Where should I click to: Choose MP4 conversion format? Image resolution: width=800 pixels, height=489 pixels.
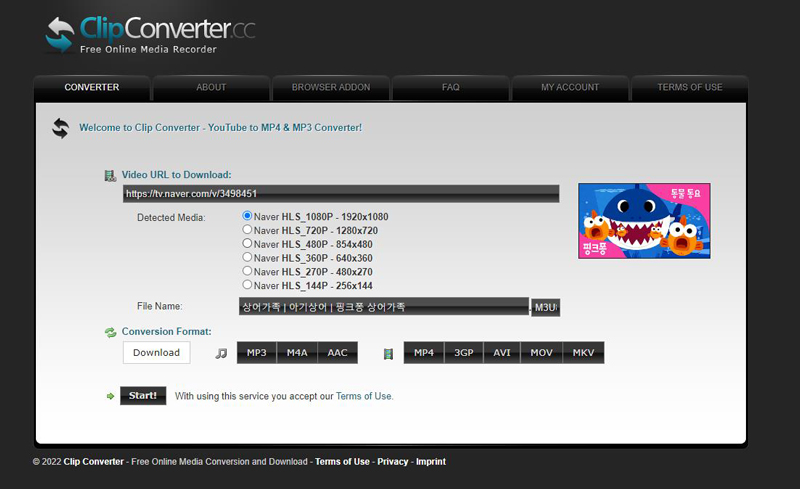coord(424,353)
